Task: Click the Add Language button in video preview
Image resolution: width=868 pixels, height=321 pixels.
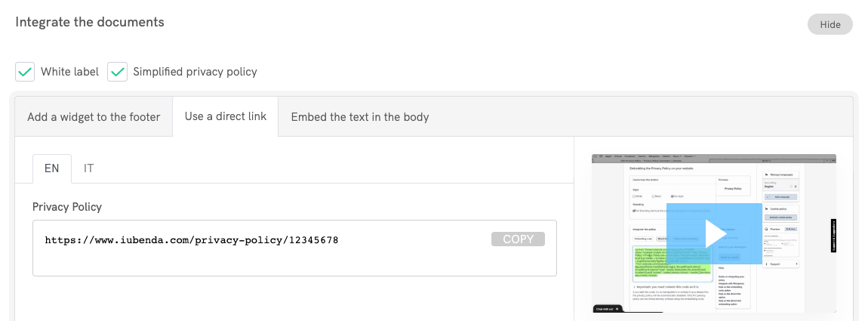Action: [x=781, y=196]
